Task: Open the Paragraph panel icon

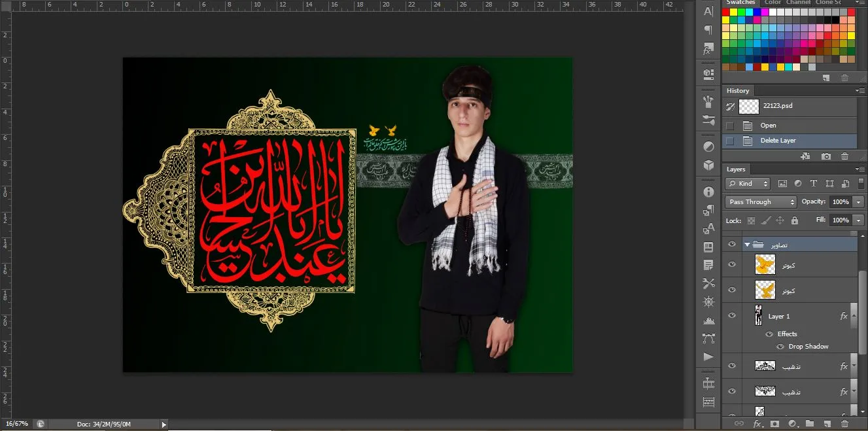Action: click(708, 30)
